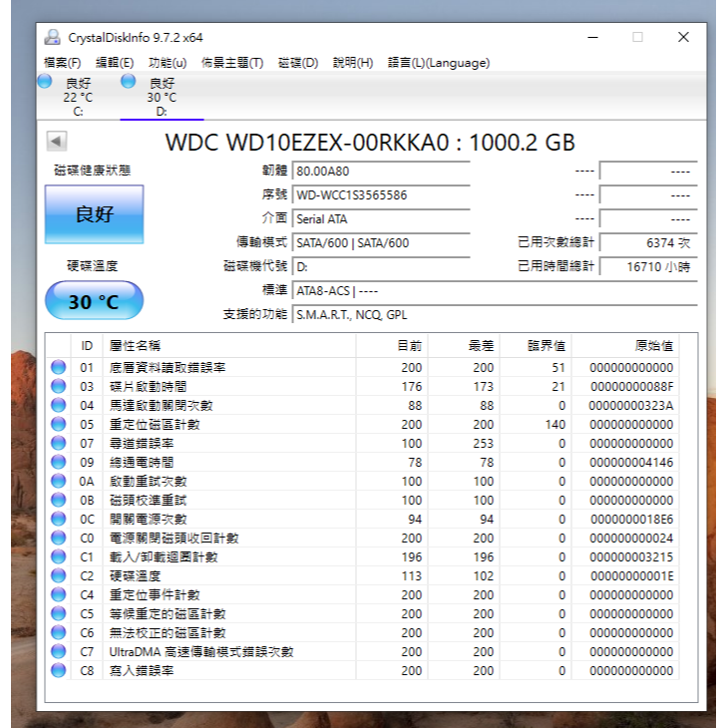Click the ID column header
Image resolution: width=728 pixels, height=728 pixels.
tap(87, 346)
